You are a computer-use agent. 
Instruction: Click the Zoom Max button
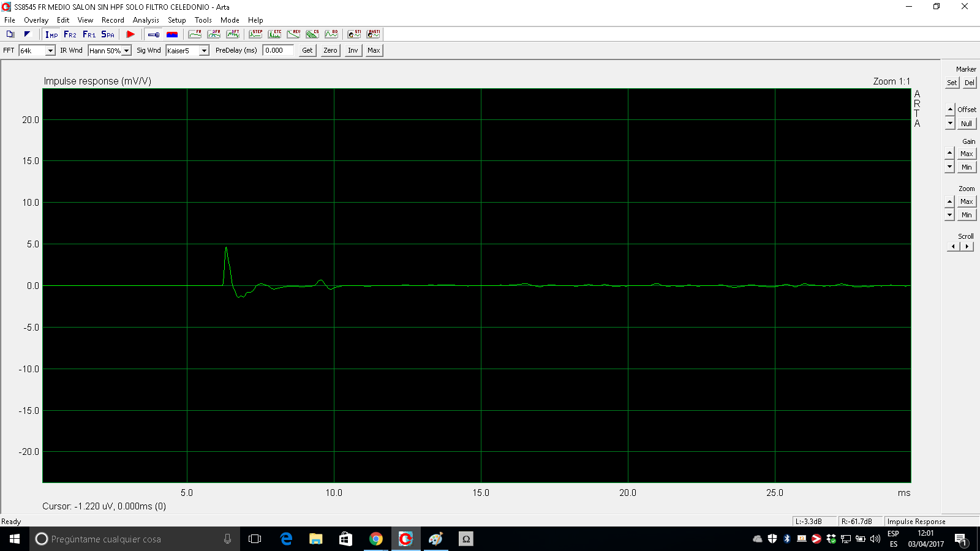(967, 201)
